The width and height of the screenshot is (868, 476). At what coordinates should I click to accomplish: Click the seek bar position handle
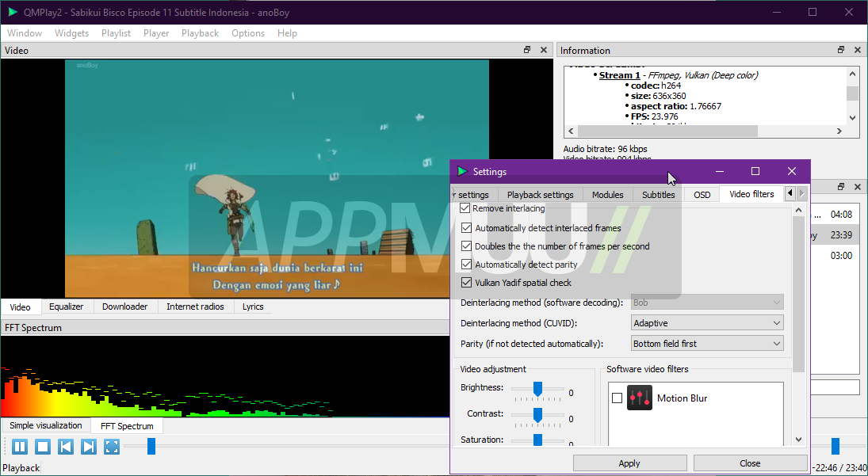pos(151,446)
